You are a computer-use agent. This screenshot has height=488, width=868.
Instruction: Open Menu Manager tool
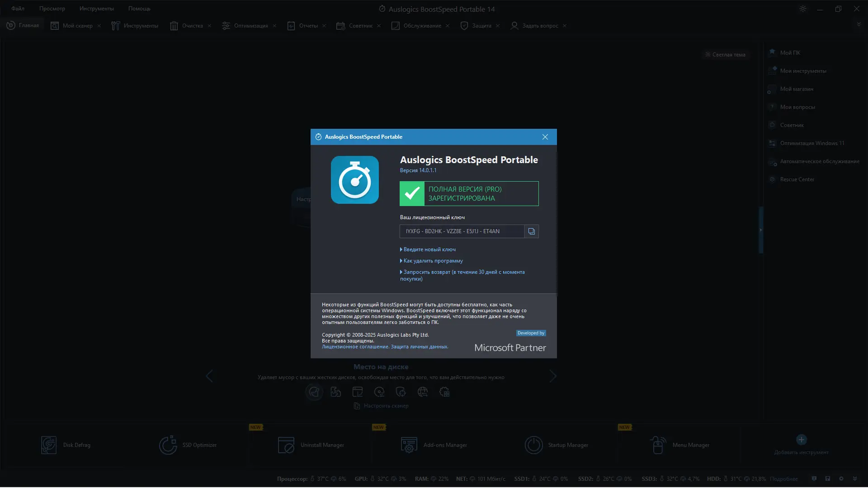coord(679,445)
